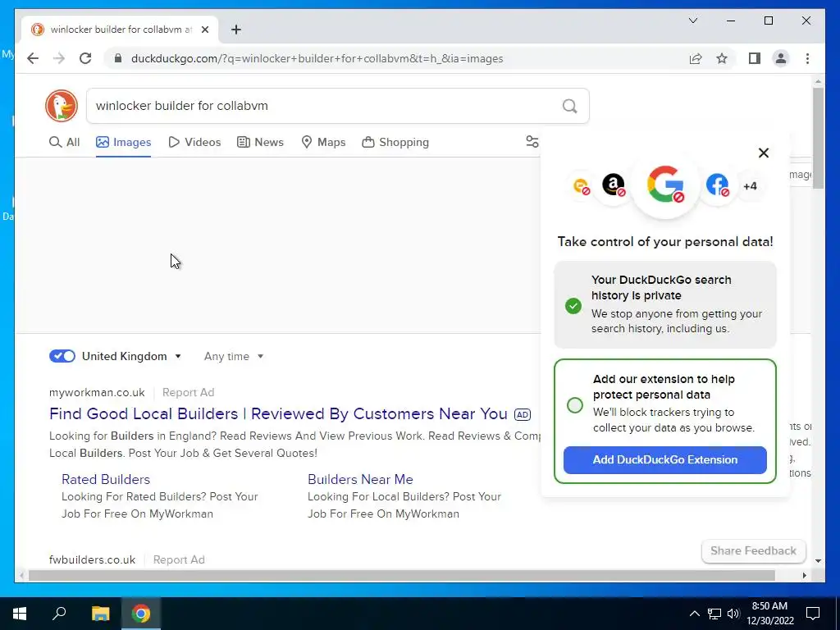Click Report Ad next to fwbuilders.co.uk
This screenshot has width=840, height=630.
pyautogui.click(x=179, y=559)
